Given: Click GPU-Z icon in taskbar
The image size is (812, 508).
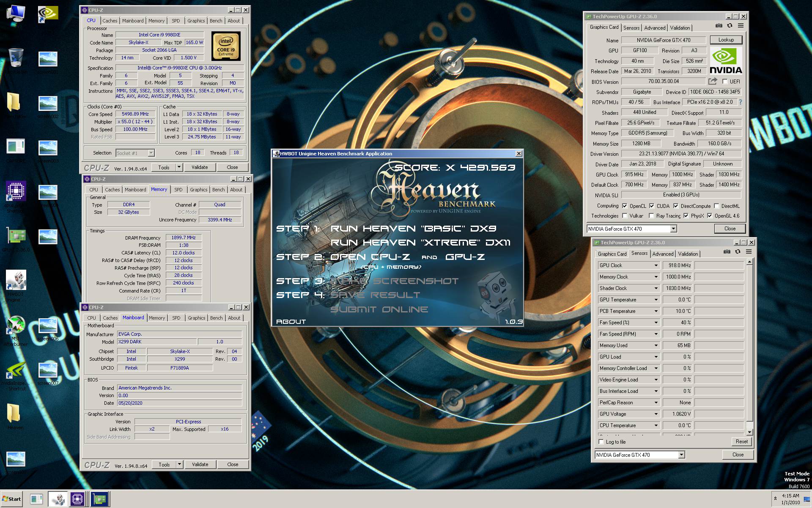Looking at the screenshot, I should tap(100, 500).
